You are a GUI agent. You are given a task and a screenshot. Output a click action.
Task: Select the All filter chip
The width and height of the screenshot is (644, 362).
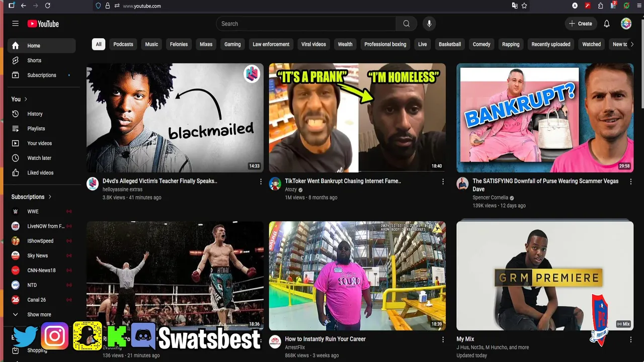99,44
